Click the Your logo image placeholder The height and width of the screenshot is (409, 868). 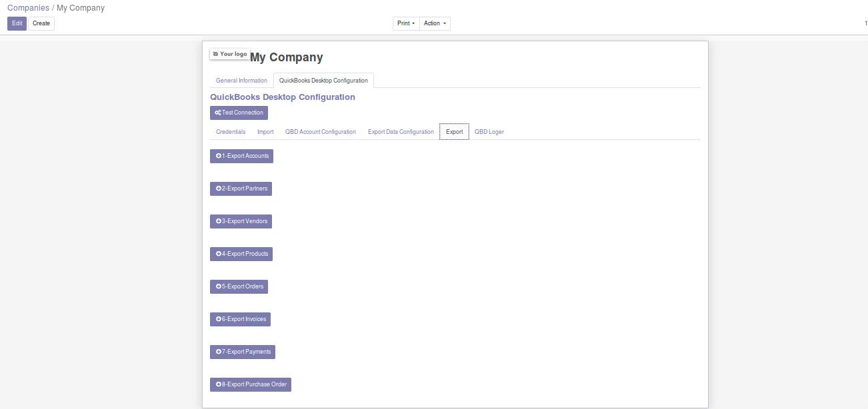[230, 54]
